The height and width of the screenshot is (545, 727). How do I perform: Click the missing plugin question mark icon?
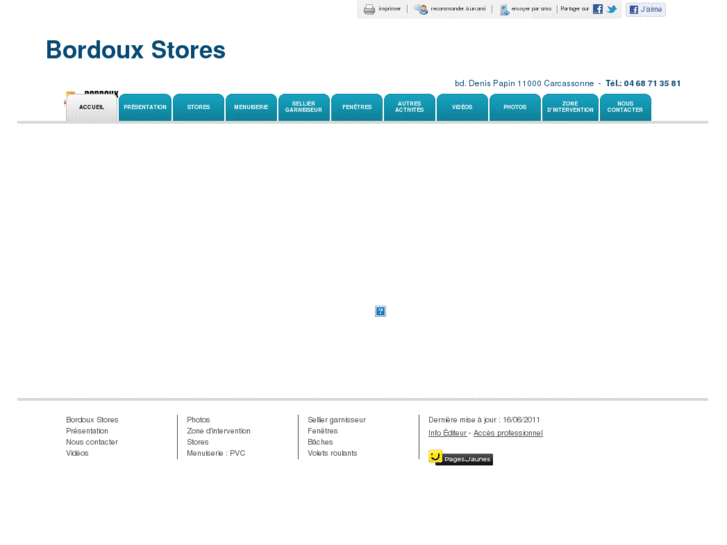click(x=380, y=311)
